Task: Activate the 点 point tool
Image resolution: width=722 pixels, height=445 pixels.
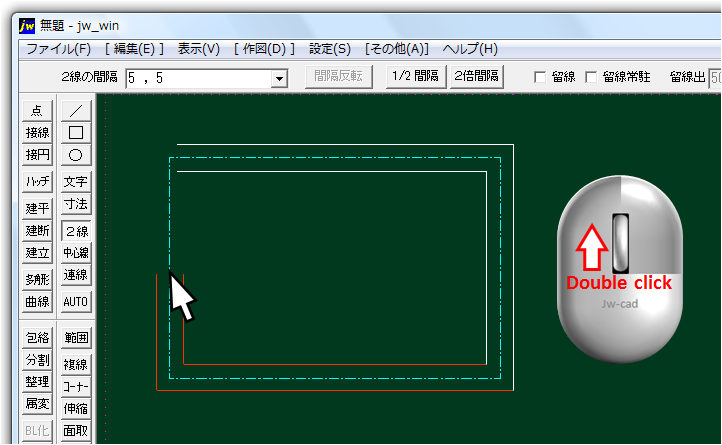Action: [37, 110]
